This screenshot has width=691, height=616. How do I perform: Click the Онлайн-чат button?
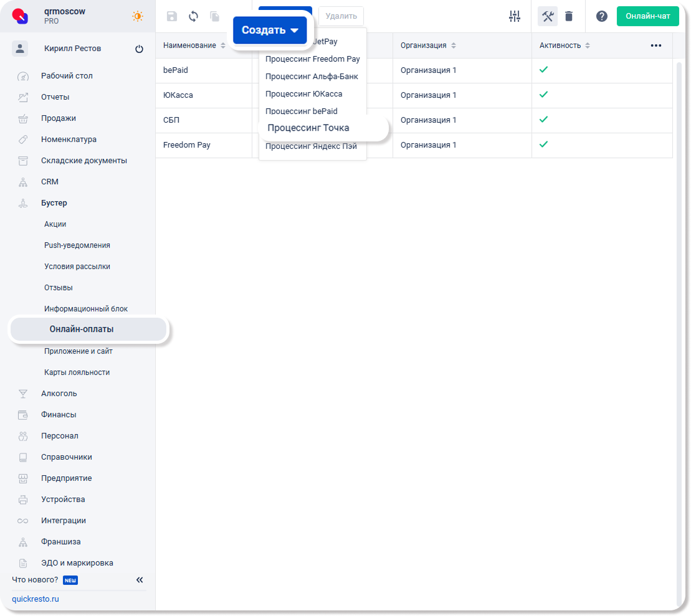[x=647, y=16]
